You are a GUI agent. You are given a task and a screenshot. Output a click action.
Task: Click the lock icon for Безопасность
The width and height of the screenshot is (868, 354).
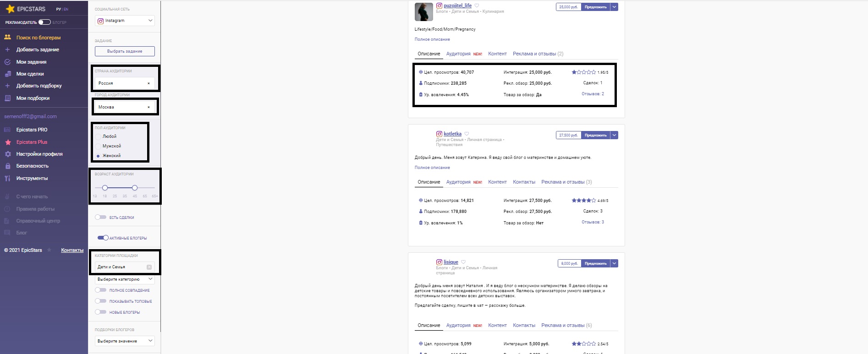click(x=7, y=166)
